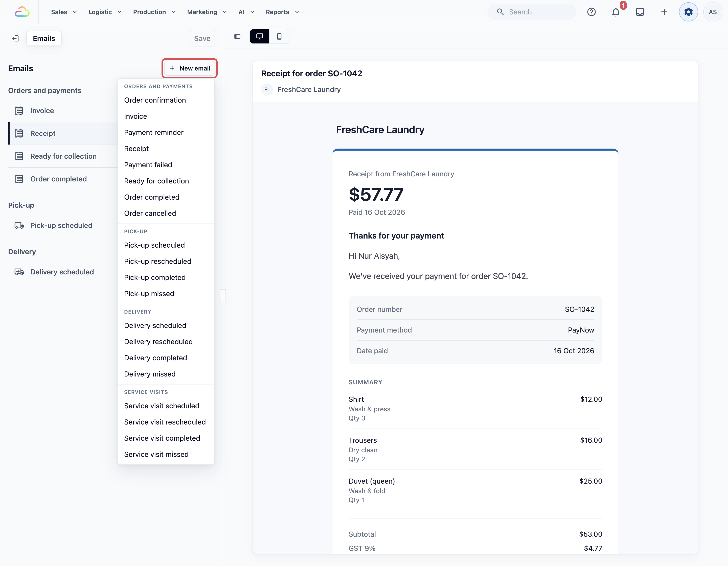
Task: Open the inbox tray icon
Action: click(x=640, y=12)
